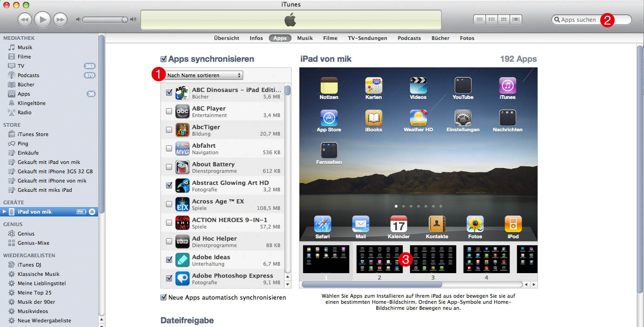
Task: Open the Filme tab
Action: click(330, 38)
